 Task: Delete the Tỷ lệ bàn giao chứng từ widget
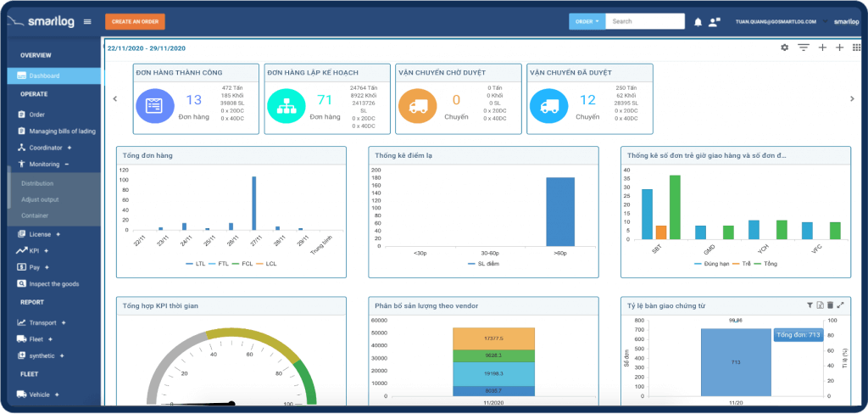pos(830,305)
